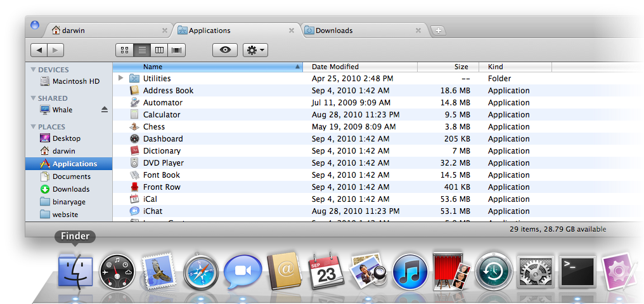The image size is (644, 304).
Task: Open website folder in sidebar
Action: point(69,215)
